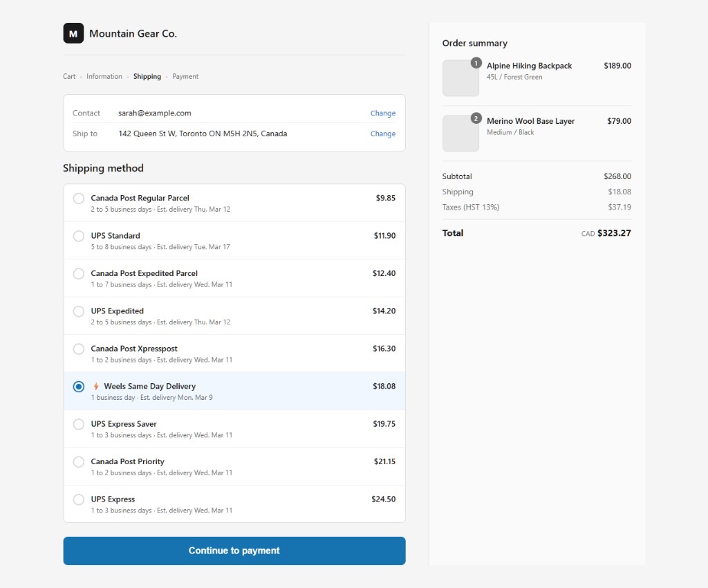Viewport: 708px width, 588px height.
Task: Click the Continue to payment button
Action: pyautogui.click(x=234, y=550)
